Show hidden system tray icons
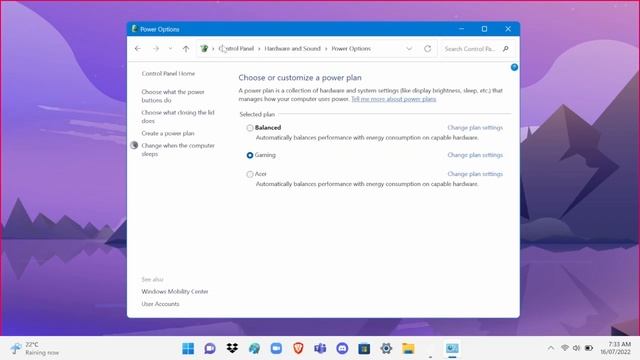The image size is (640, 360). pos(551,348)
